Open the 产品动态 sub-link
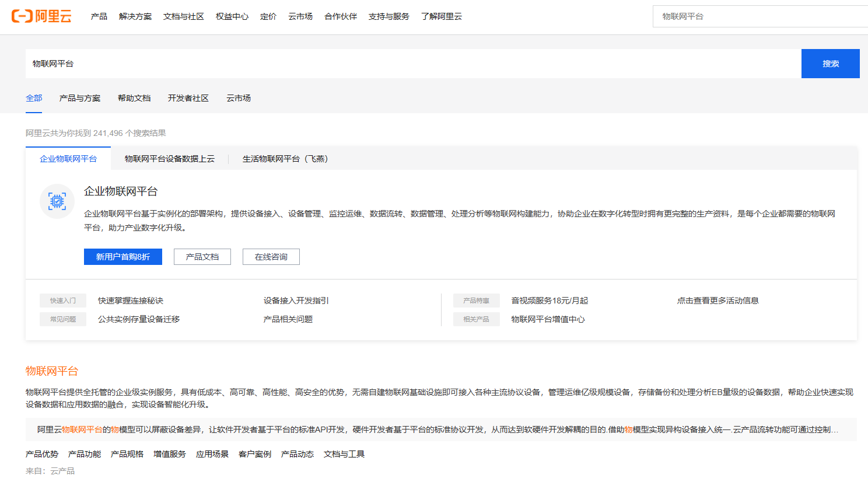This screenshot has height=482, width=868. [x=297, y=454]
